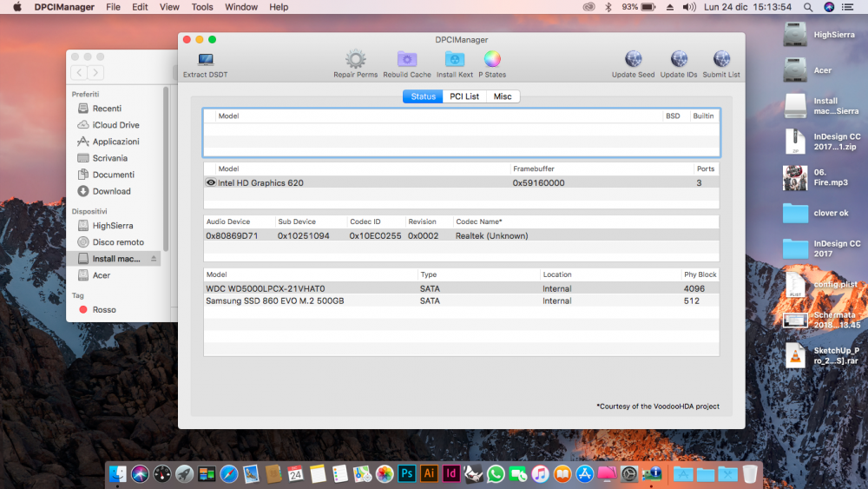Image resolution: width=868 pixels, height=489 pixels.
Task: Open the View menu
Action: coord(169,7)
